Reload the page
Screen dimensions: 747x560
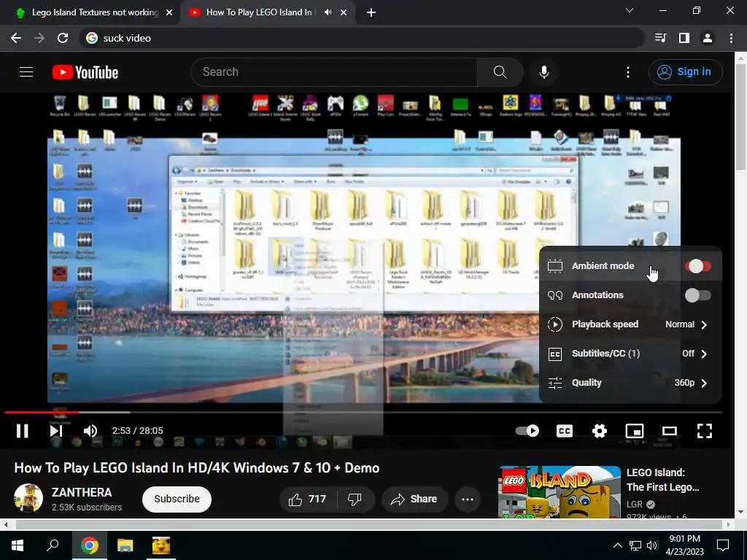coord(63,38)
